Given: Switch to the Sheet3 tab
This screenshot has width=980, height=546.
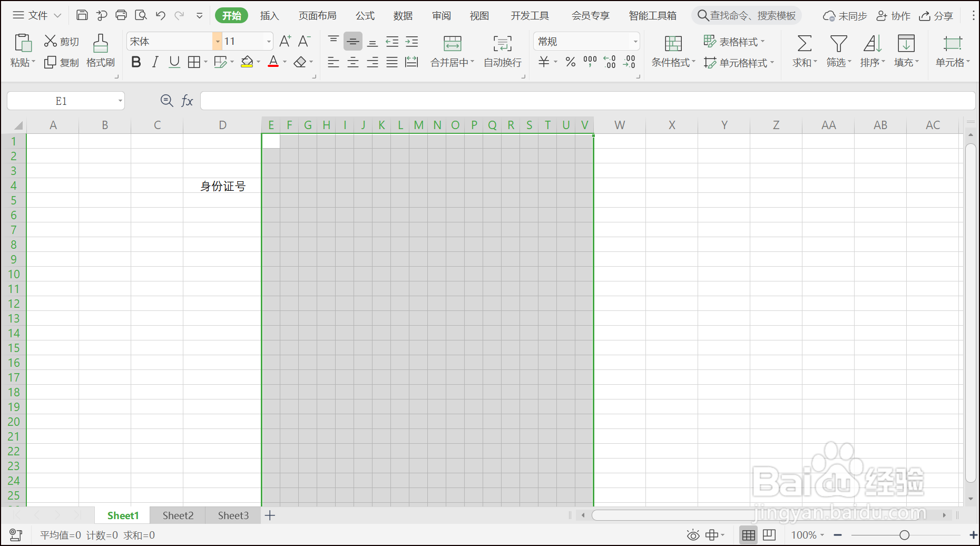Looking at the screenshot, I should click(233, 515).
